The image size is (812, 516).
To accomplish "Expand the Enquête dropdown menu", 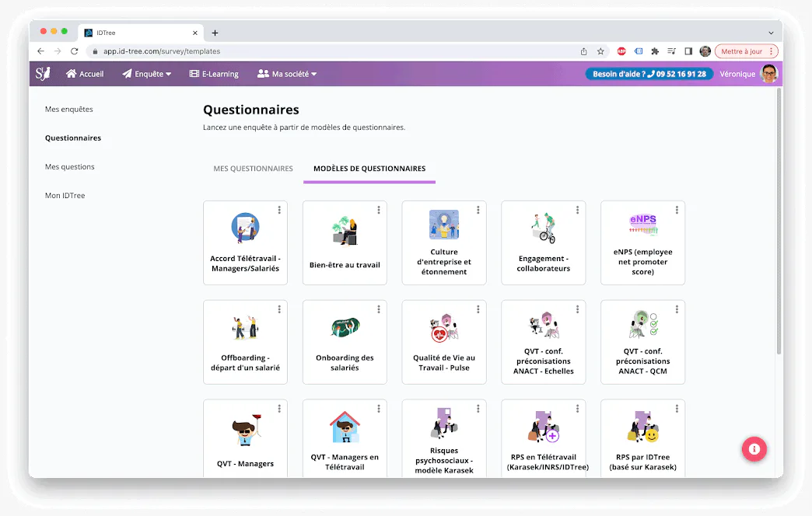I will point(146,74).
